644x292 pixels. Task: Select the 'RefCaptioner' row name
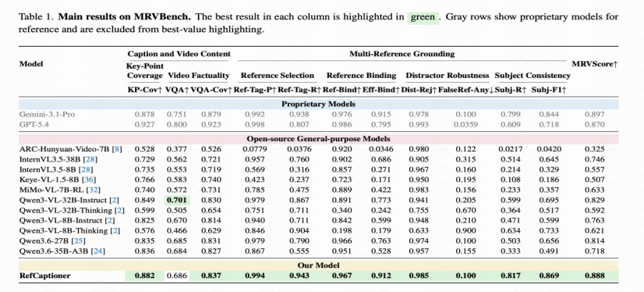(44, 276)
